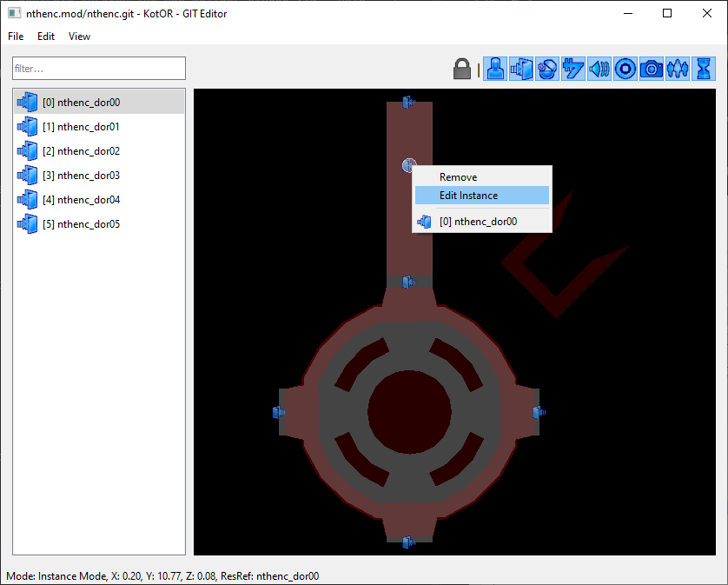
Task: Open the View menu
Action: [79, 37]
